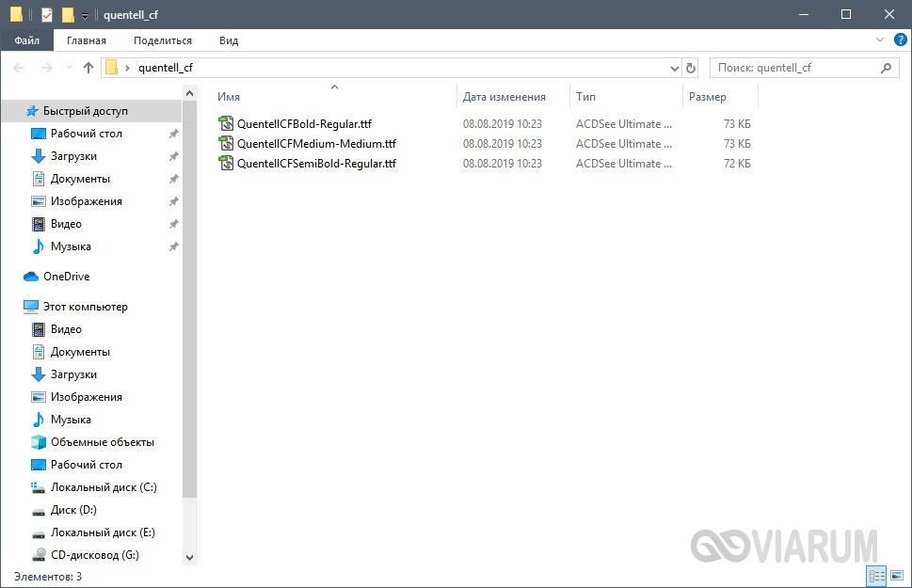
Task: Go up one folder level
Action: pyautogui.click(x=88, y=68)
